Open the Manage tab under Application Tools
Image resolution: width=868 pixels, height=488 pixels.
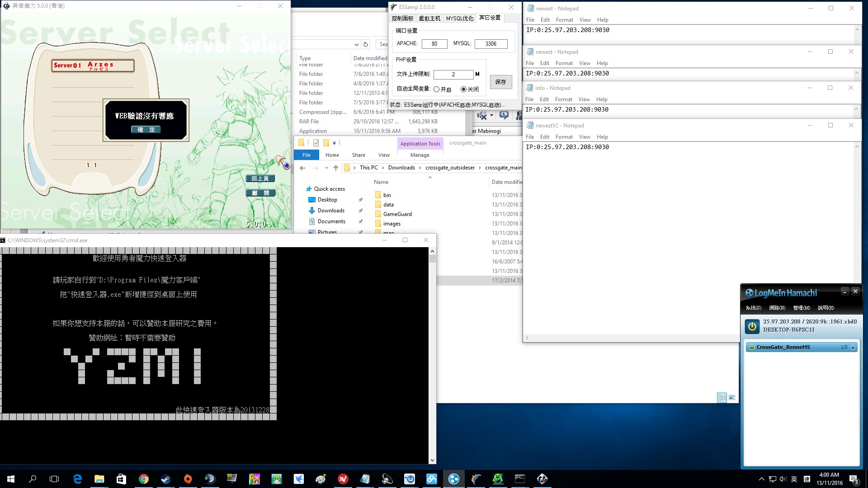click(x=420, y=155)
